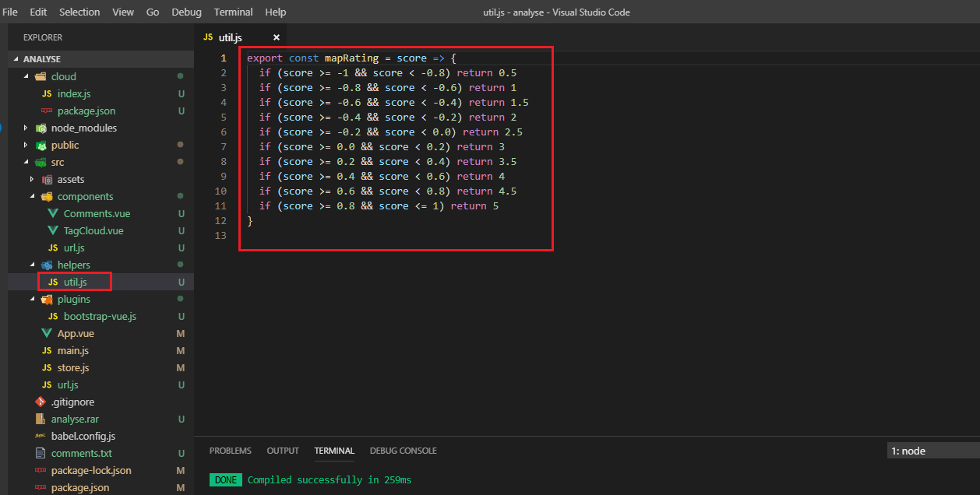The height and width of the screenshot is (495, 980).
Task: Click the public folder icon
Action: pyautogui.click(x=41, y=145)
